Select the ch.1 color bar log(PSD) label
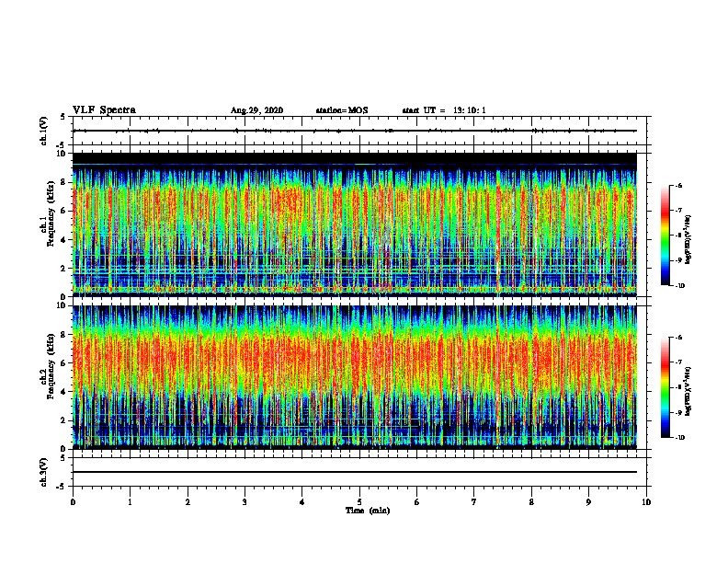Image resolution: width=728 pixels, height=563 pixels. (x=688, y=239)
